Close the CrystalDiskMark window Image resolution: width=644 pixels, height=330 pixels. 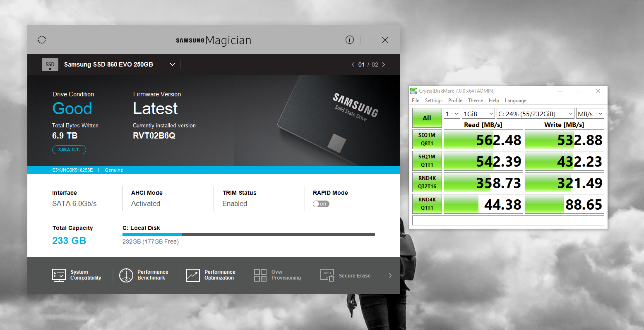coord(598,91)
